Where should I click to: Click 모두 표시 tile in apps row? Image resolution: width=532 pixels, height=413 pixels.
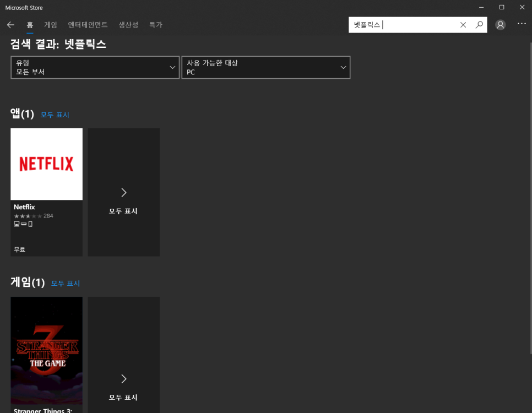pos(123,192)
